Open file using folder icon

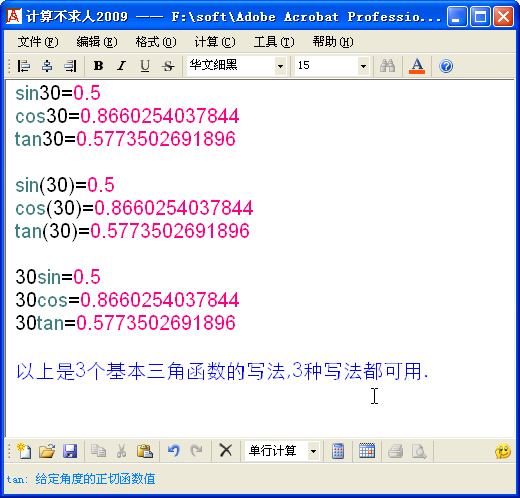[x=47, y=451]
